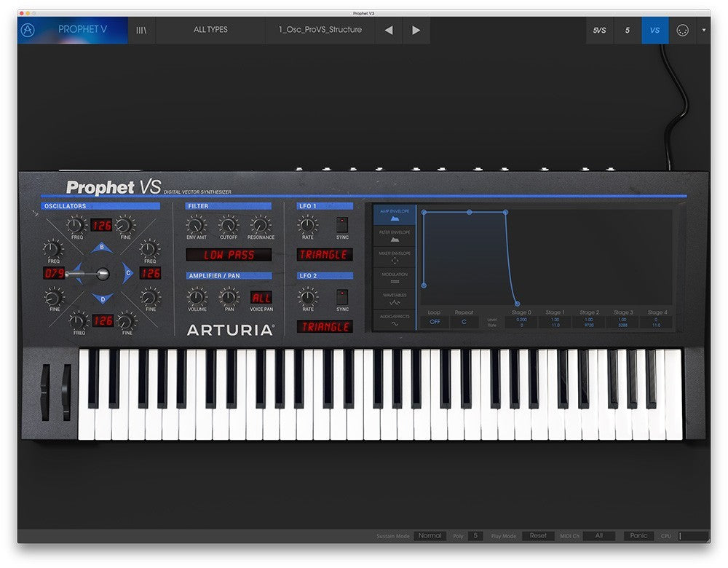Screen dimensions: 728x568
Task: Open LFO 1 TRIANGLE waveform display
Action: [325, 255]
